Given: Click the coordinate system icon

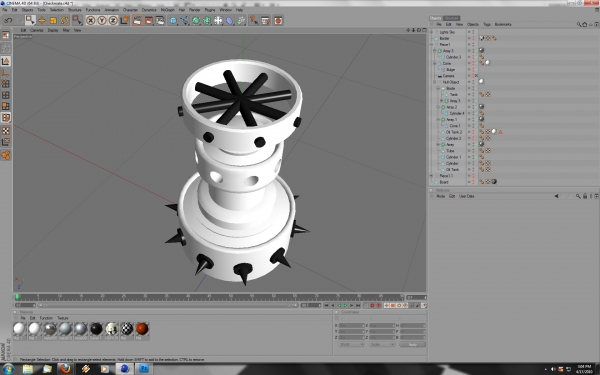Looking at the screenshot, I should coord(124,20).
